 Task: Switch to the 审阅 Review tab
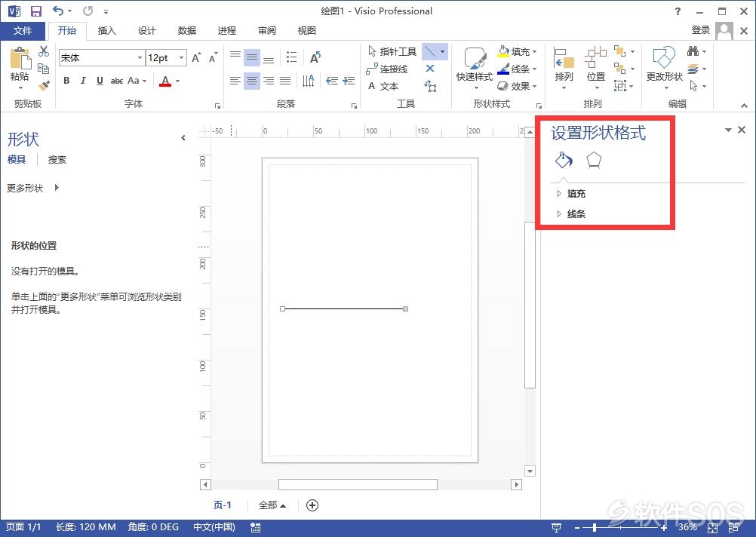click(266, 31)
